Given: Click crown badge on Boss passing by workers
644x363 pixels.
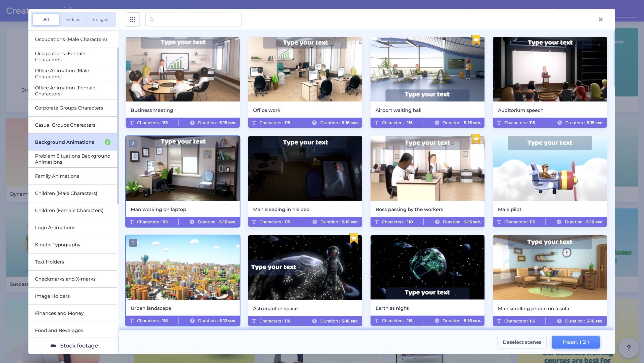Looking at the screenshot, I should pyautogui.click(x=476, y=139).
